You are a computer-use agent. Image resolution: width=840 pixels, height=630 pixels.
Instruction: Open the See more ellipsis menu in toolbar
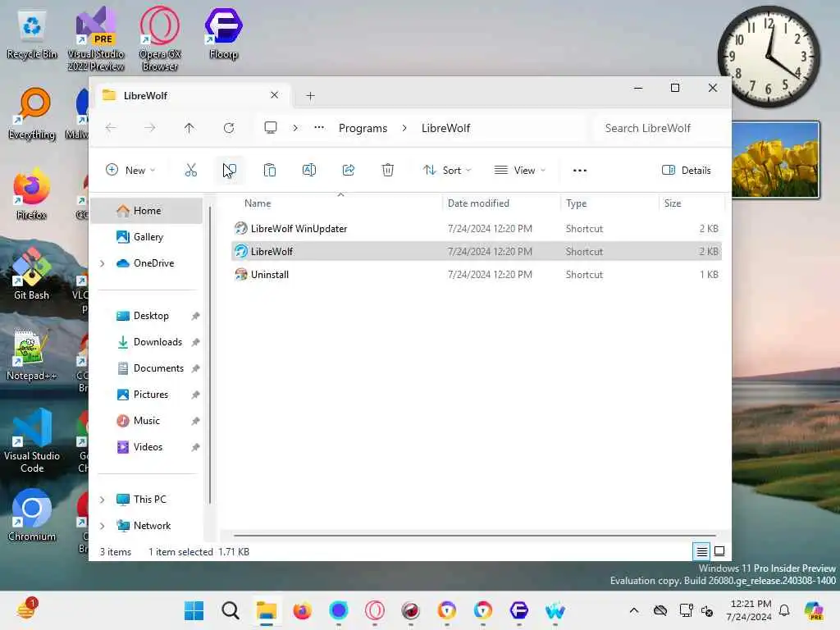tap(580, 171)
